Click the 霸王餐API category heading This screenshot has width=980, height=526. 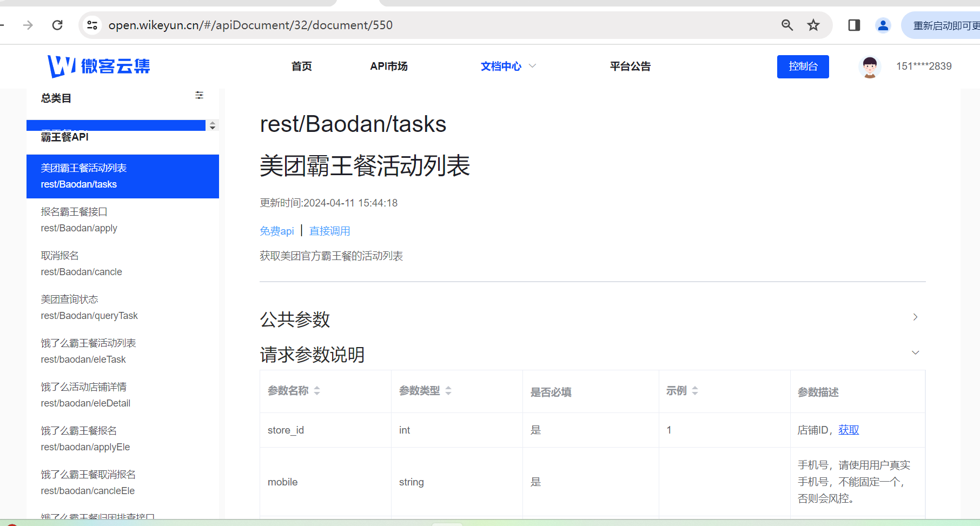click(65, 137)
